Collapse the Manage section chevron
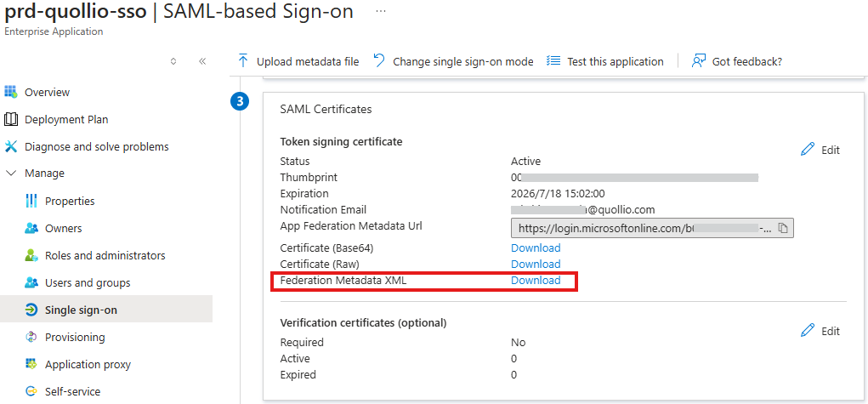Viewport: 868px width, 404px height. pyautogui.click(x=11, y=174)
